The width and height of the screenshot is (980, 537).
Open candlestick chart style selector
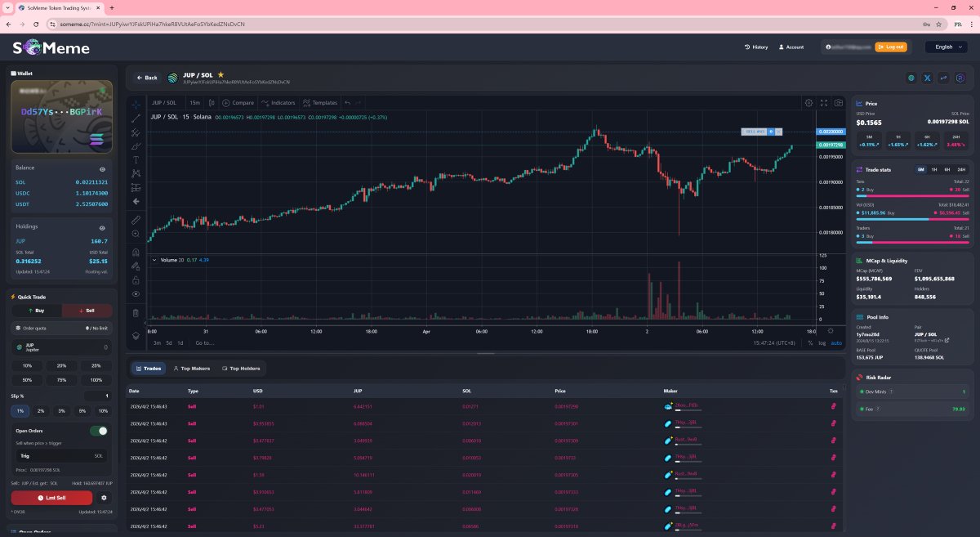[x=212, y=103]
